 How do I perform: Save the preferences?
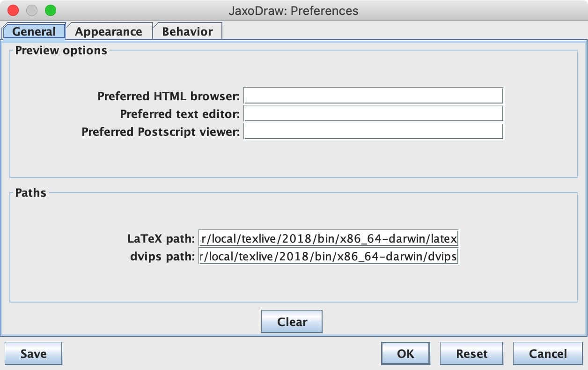click(33, 354)
